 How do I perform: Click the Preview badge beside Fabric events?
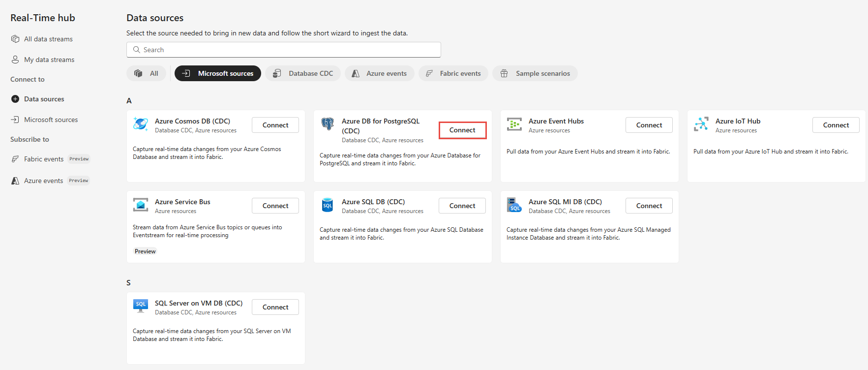coord(79,159)
